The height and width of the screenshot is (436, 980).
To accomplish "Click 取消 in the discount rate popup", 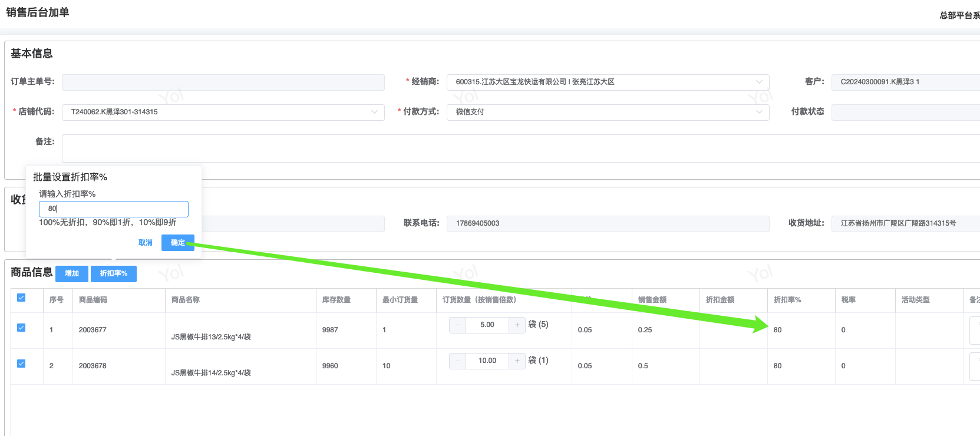I will (145, 243).
